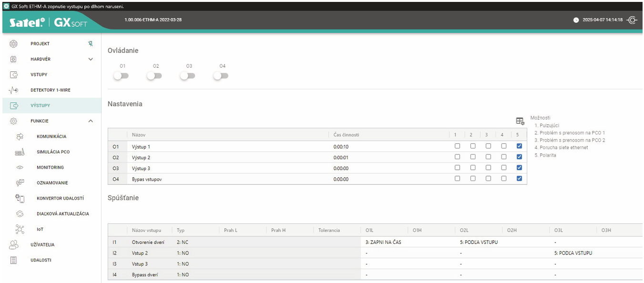Open the UŽÍVATELIA section
644x283 pixels.
tap(42, 245)
